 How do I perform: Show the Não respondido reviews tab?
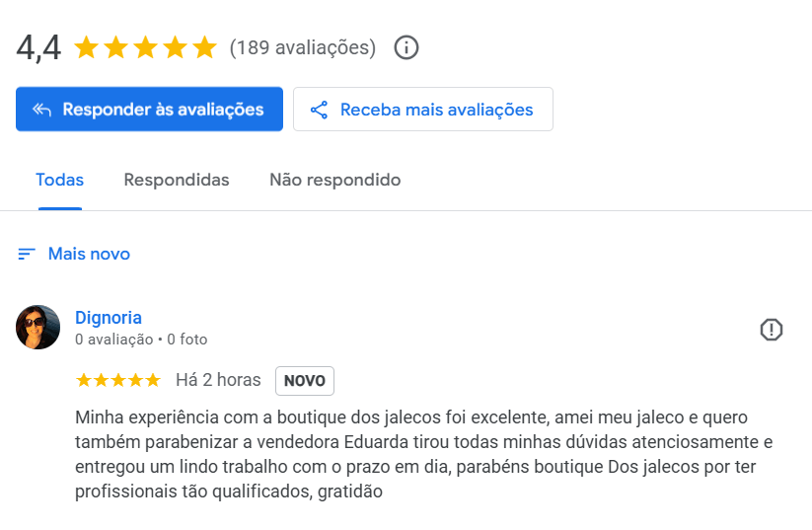335,181
